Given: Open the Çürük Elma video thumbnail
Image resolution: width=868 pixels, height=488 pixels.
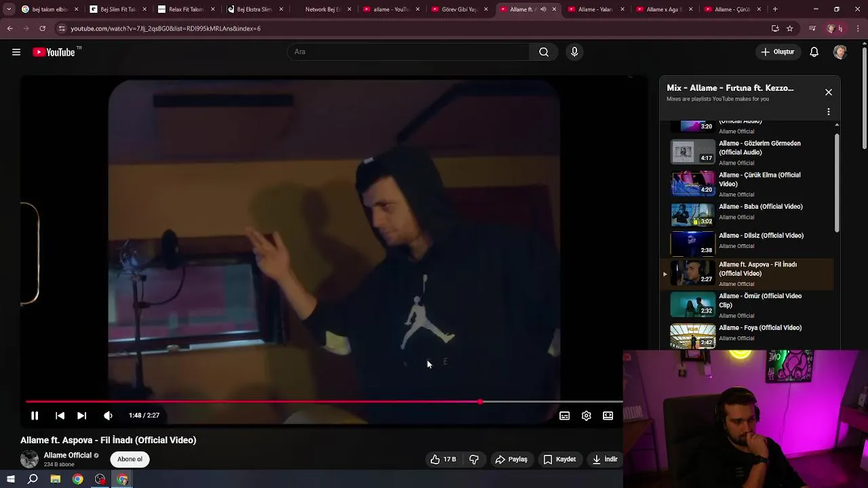Looking at the screenshot, I should (x=693, y=183).
